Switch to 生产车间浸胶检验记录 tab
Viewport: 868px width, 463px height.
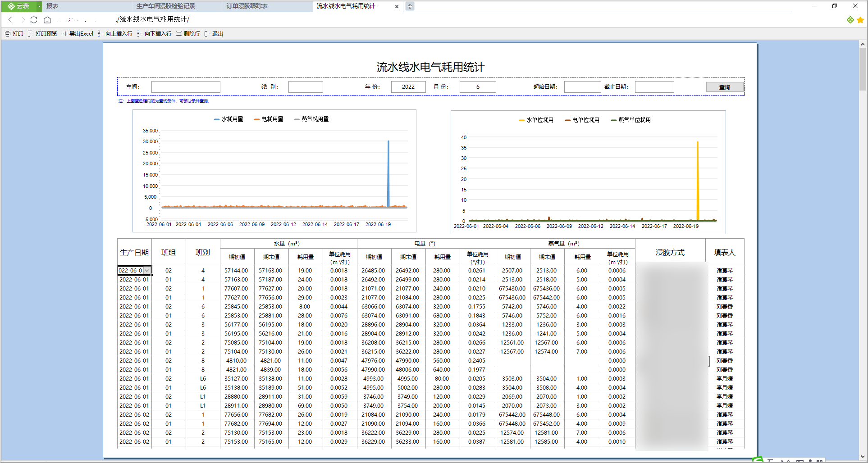(x=166, y=6)
